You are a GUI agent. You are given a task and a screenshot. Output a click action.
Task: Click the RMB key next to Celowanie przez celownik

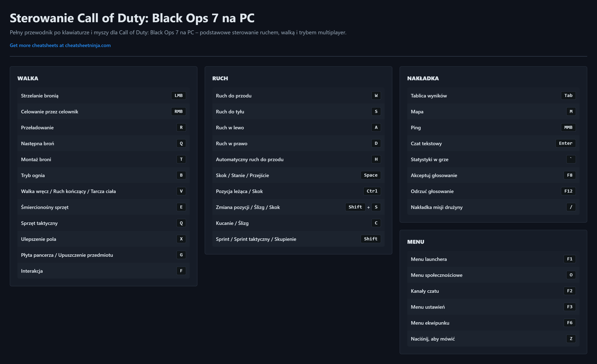tap(178, 111)
